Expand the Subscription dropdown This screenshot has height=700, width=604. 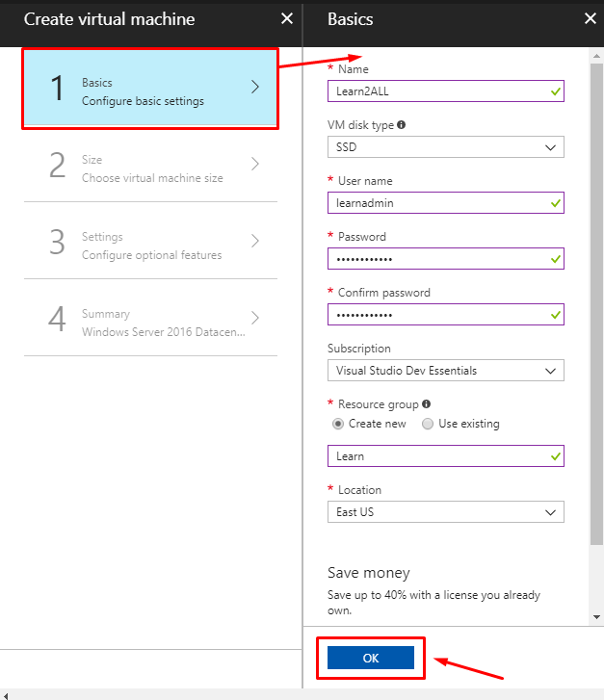[445, 371]
